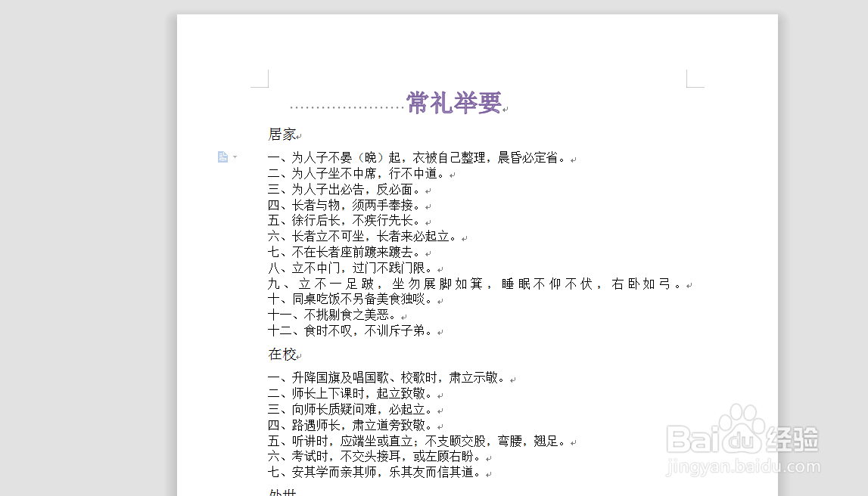Click the paste options smart tag icon
Image resolution: width=868 pixels, height=496 pixels.
223,157
